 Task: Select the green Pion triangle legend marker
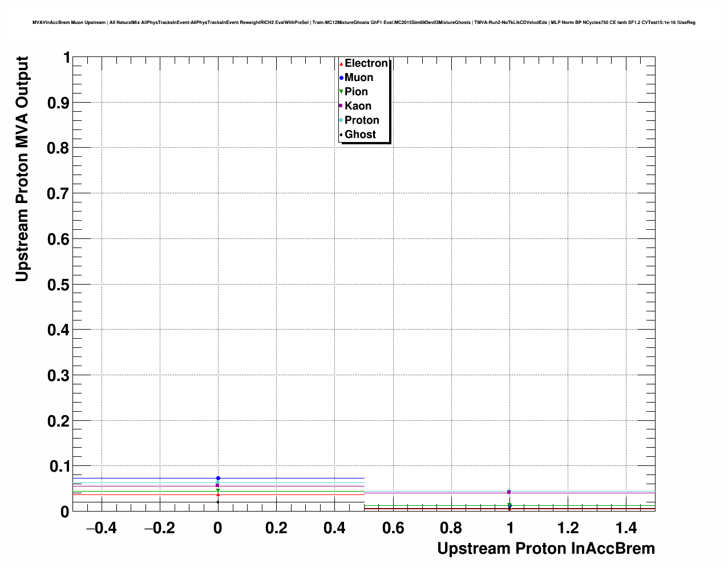coord(341,92)
